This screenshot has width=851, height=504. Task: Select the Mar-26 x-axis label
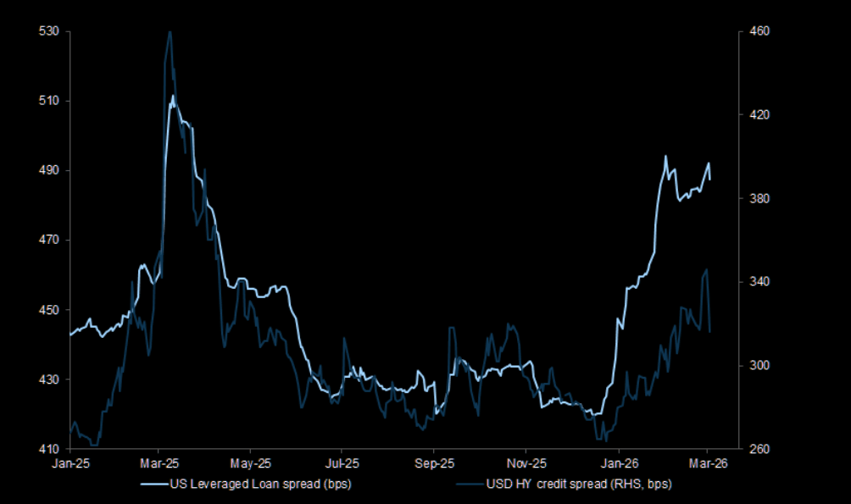point(708,463)
